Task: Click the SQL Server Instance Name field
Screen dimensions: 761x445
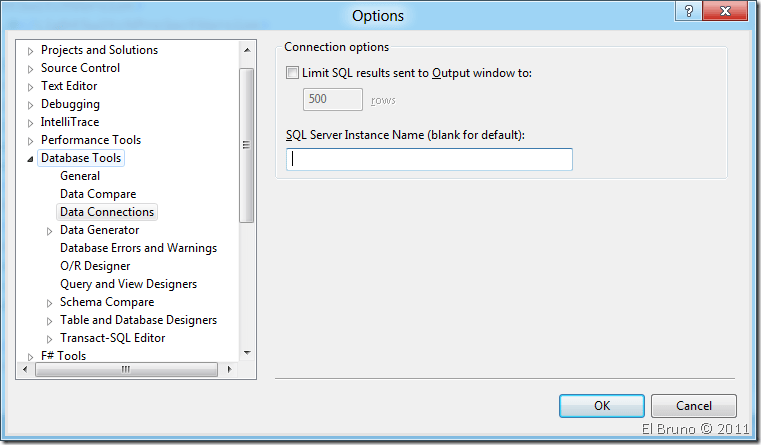Action: (429, 159)
